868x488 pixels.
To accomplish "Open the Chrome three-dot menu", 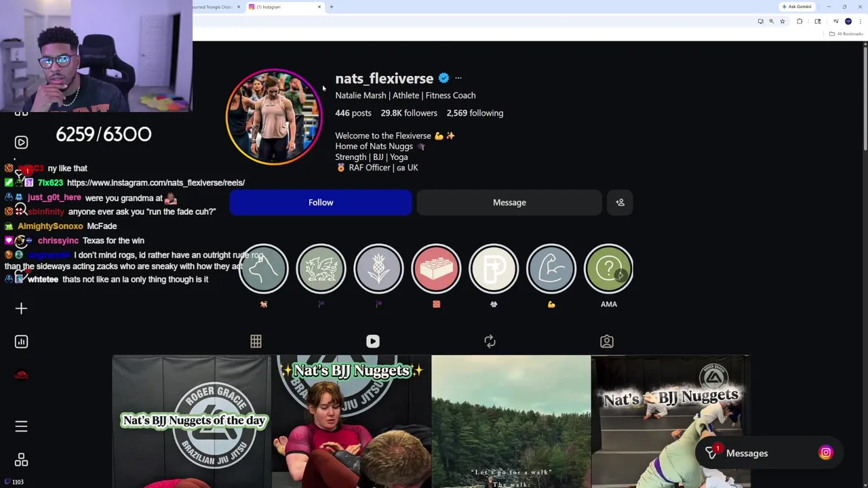I will coord(860,22).
